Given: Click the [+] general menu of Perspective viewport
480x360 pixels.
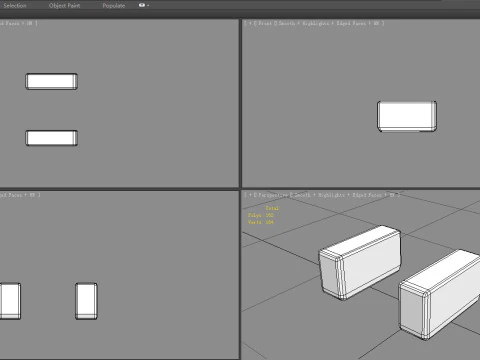Looking at the screenshot, I should point(249,195).
